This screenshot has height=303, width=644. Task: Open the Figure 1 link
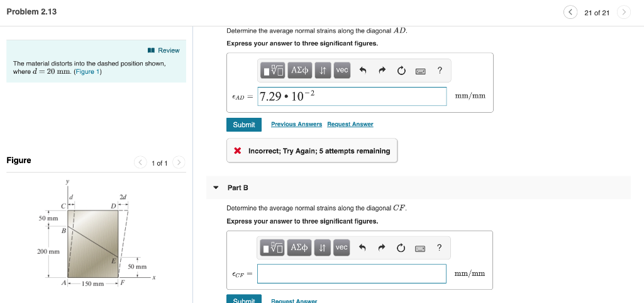(87, 72)
